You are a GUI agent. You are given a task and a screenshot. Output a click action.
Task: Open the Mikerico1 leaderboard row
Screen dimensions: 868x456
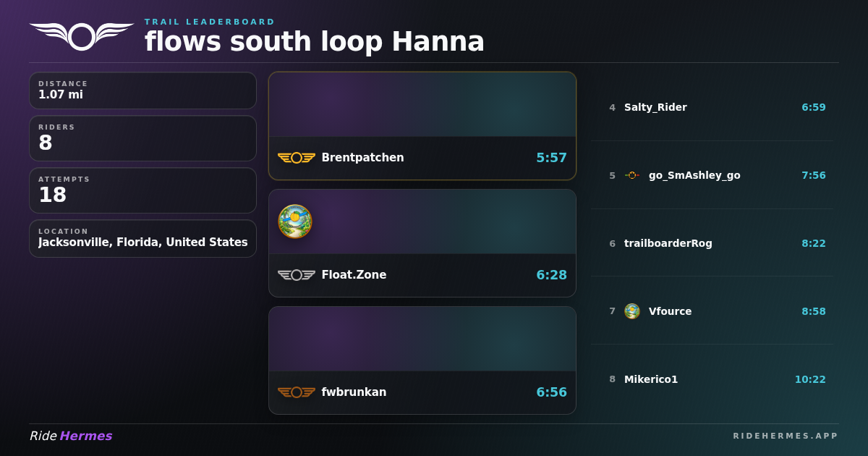click(712, 379)
